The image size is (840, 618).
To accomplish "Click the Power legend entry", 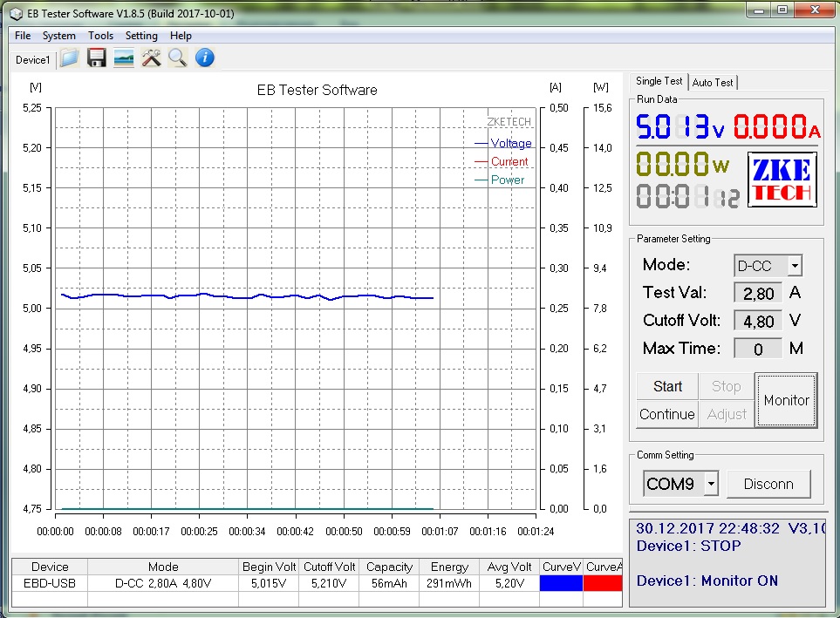I will (500, 180).
